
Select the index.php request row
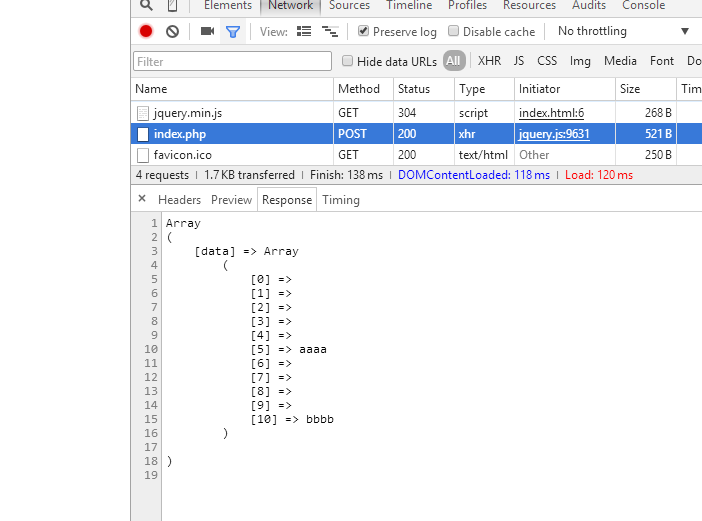click(x=416, y=134)
